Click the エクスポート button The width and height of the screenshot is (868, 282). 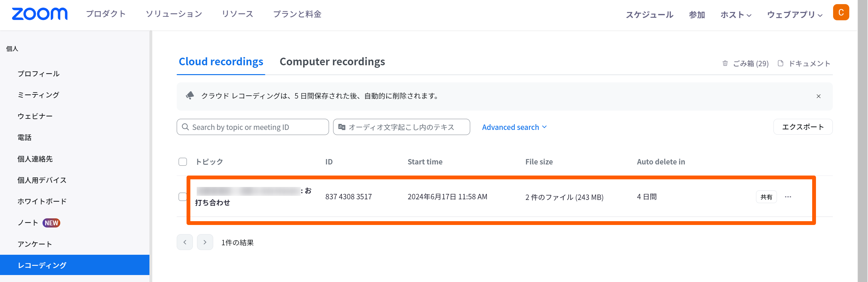pyautogui.click(x=802, y=127)
